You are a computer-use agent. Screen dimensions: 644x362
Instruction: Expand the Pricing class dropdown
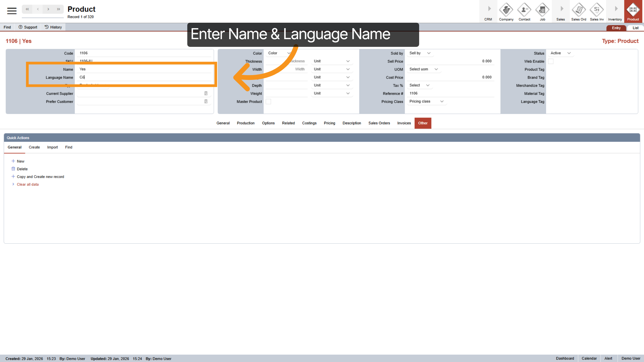pyautogui.click(x=426, y=101)
